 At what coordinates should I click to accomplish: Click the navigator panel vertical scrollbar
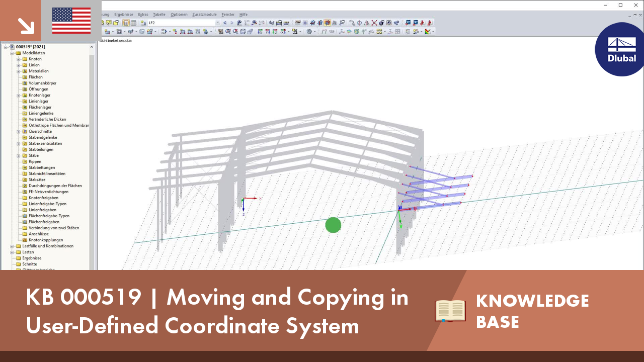point(91,151)
